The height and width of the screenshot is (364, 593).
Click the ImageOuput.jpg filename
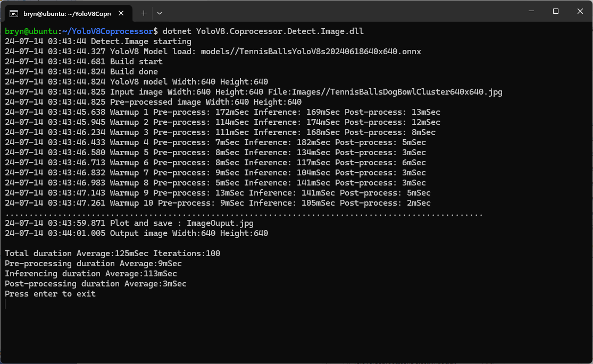coord(220,223)
